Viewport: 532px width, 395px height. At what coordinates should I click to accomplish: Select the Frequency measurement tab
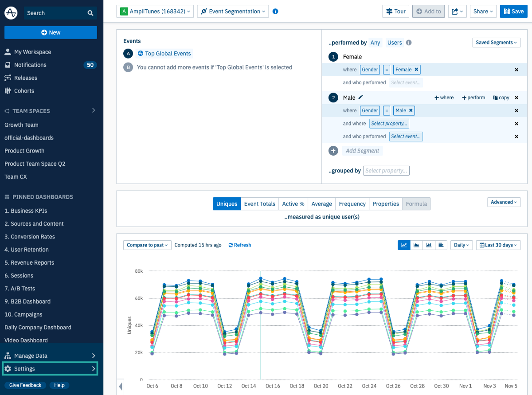352,204
